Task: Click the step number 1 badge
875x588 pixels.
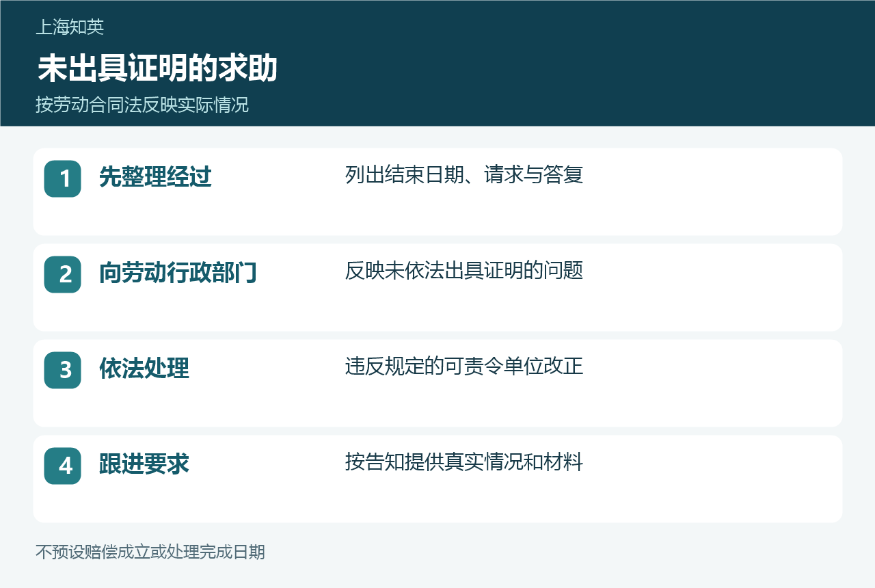Action: (62, 178)
